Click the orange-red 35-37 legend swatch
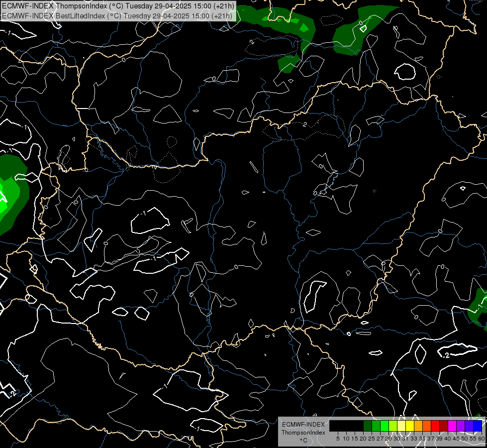This screenshot has height=448, width=487. point(427,426)
